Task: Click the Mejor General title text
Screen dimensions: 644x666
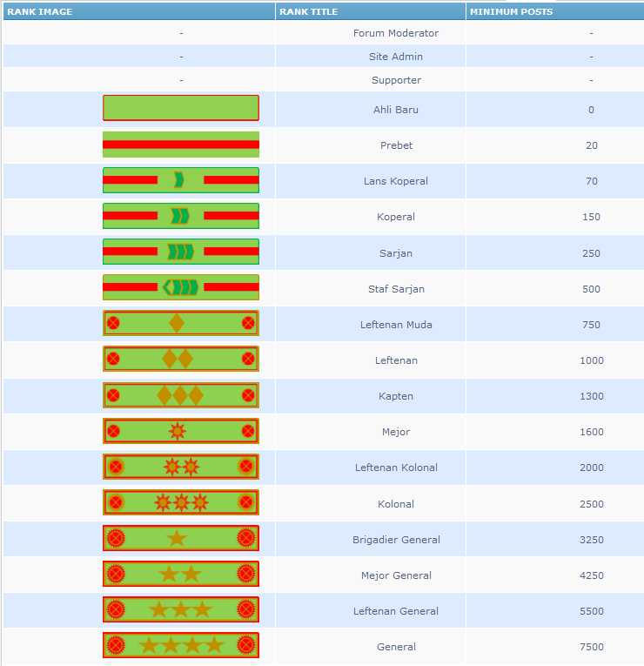Action: click(x=396, y=575)
